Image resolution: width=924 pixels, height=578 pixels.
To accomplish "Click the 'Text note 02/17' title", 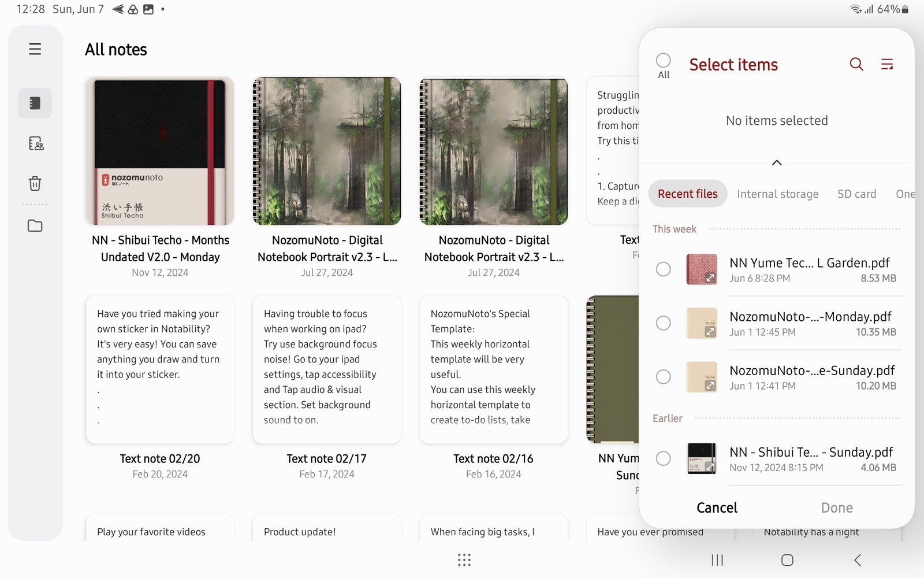I will pos(327,458).
